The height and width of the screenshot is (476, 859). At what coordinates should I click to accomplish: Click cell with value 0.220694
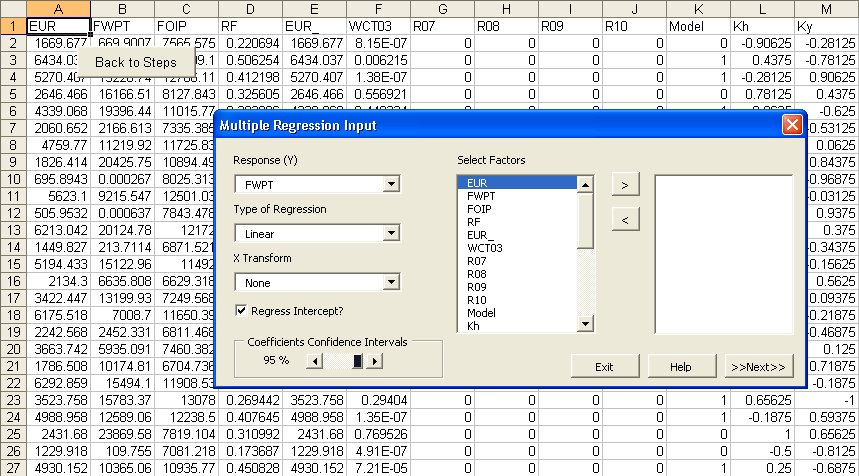(250, 43)
